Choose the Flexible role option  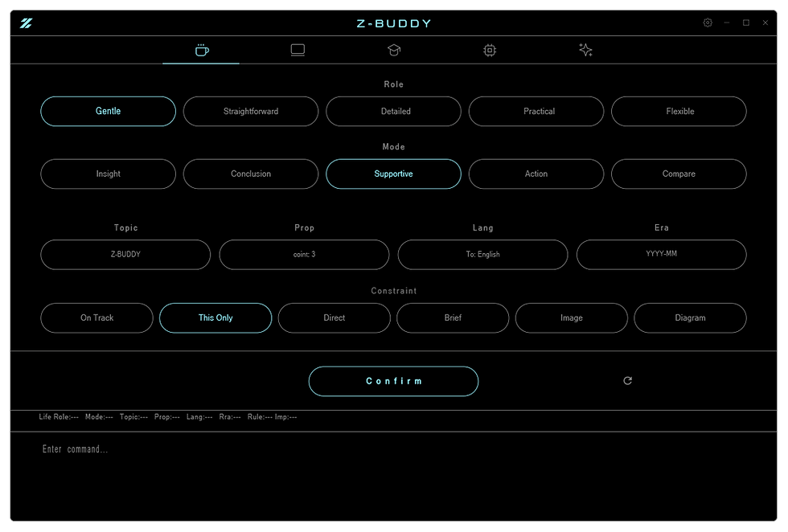(x=679, y=111)
